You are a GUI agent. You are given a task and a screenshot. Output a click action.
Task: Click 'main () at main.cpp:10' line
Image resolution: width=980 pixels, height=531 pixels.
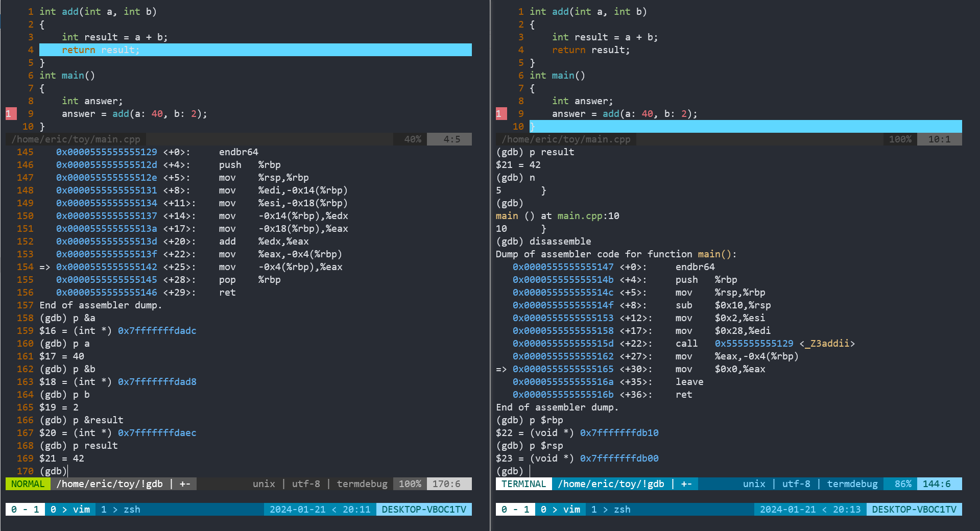point(558,216)
